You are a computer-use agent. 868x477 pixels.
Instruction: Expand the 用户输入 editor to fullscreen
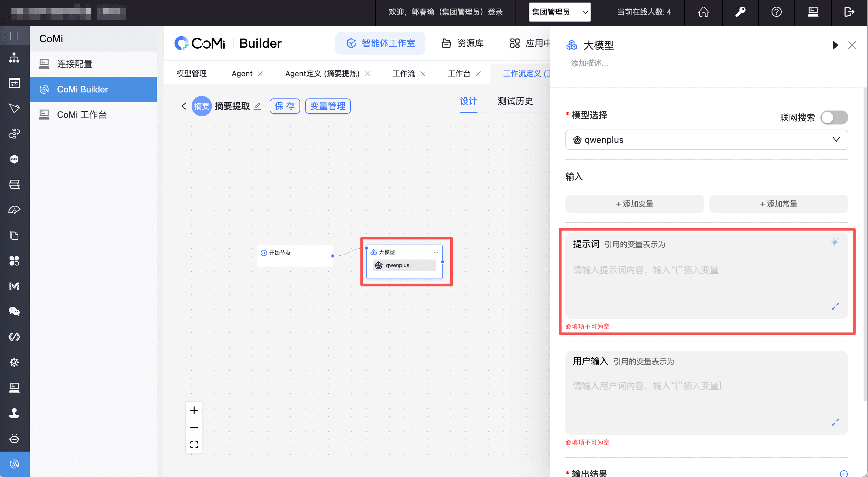point(835,422)
